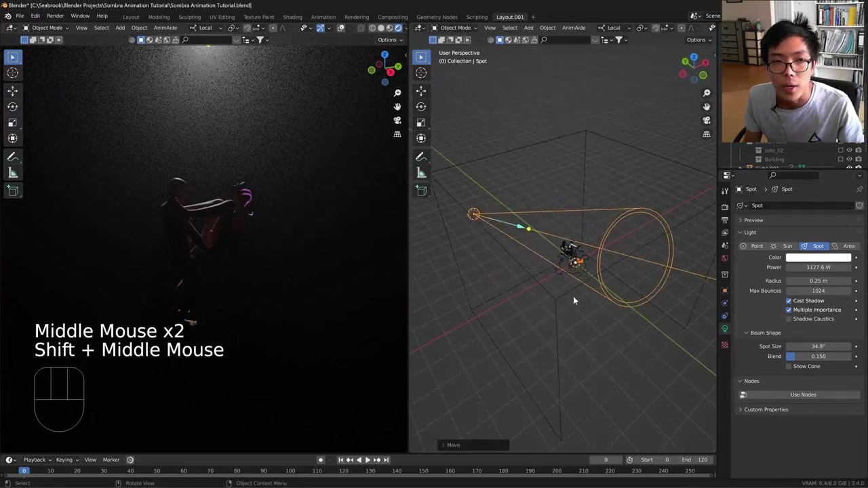
Task: Select the Area light type button
Action: point(844,246)
